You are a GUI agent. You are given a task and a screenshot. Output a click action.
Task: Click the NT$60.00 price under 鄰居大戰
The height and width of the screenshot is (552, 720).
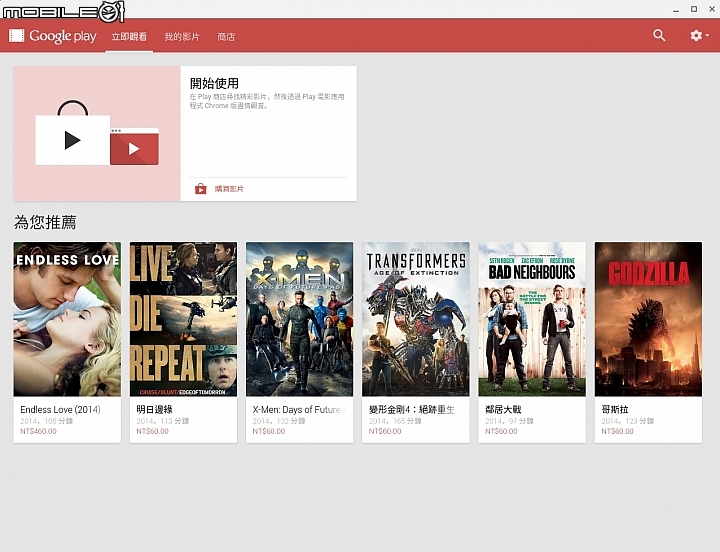pos(501,431)
